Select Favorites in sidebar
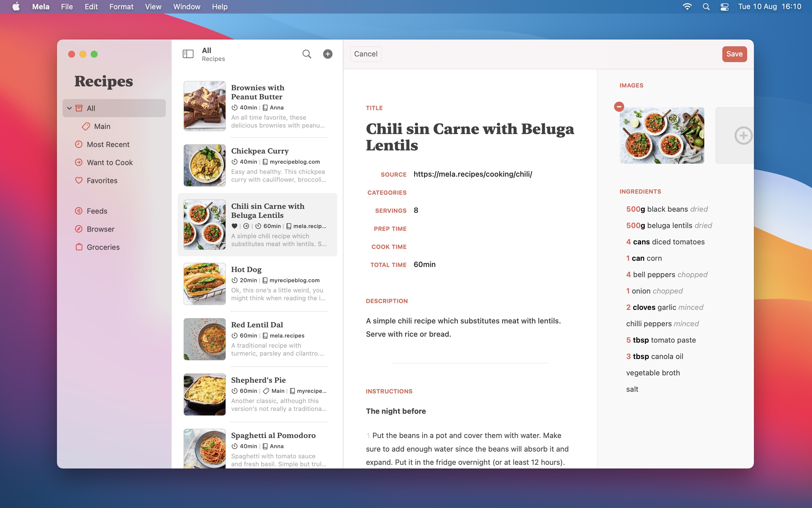 click(114, 180)
